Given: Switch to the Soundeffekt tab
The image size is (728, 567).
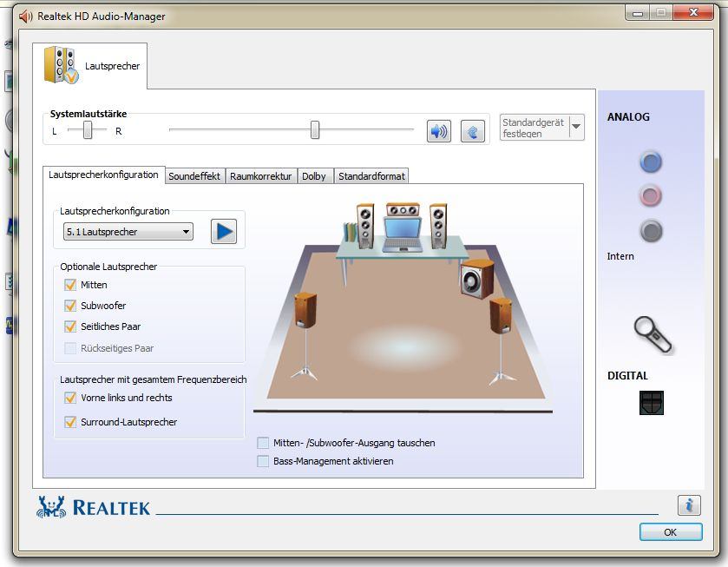Looking at the screenshot, I should pyautogui.click(x=194, y=176).
